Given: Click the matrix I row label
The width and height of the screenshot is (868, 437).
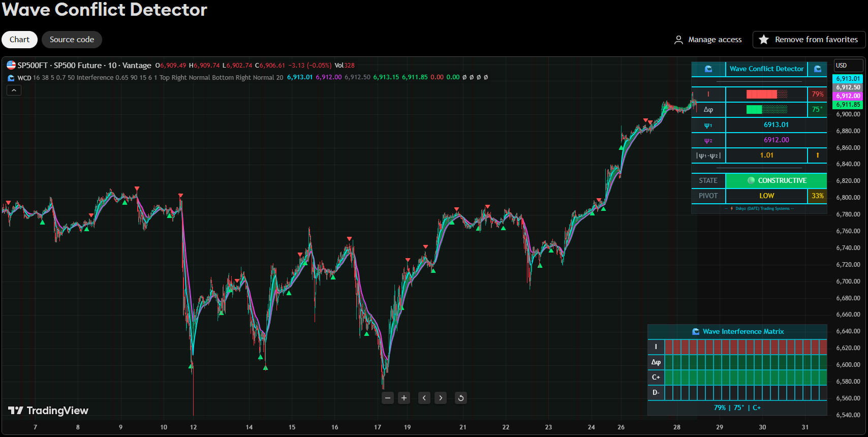Looking at the screenshot, I should click(x=656, y=347).
